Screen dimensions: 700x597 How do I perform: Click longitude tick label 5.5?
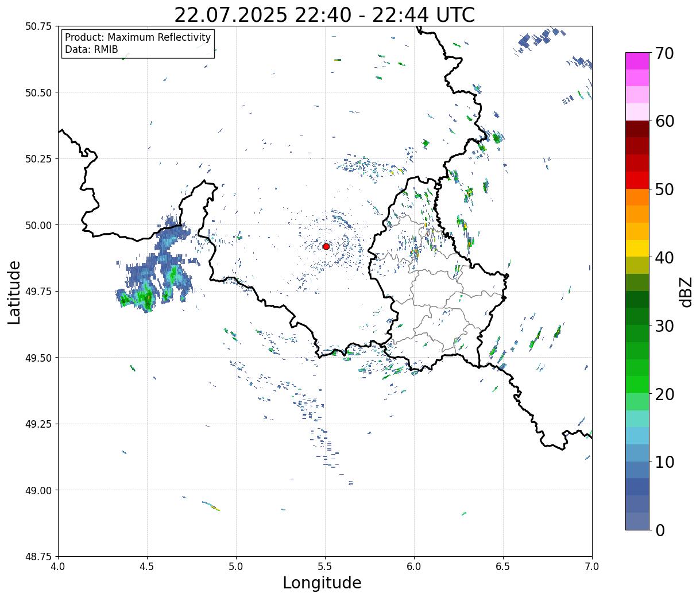pos(325,567)
